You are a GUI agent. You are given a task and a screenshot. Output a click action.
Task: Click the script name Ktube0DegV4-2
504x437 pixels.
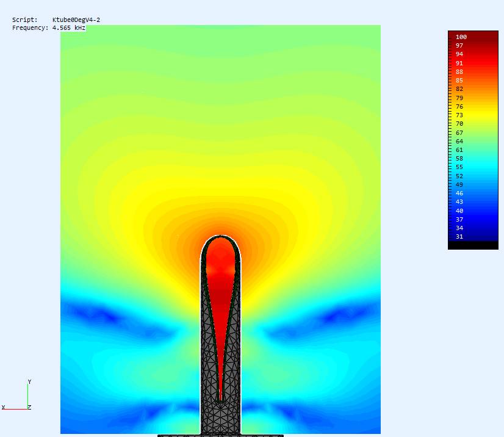click(76, 20)
